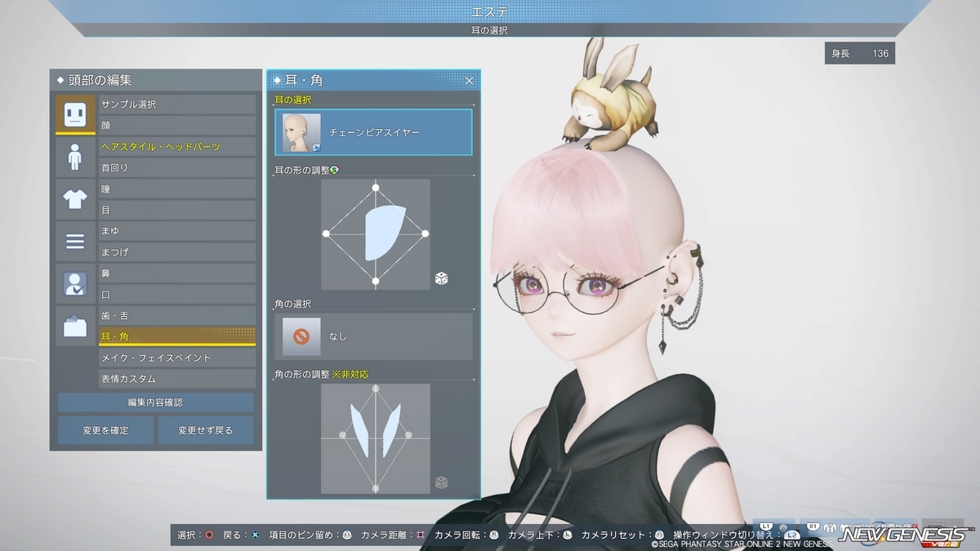Open the costume T-shirt icon tab

(75, 199)
